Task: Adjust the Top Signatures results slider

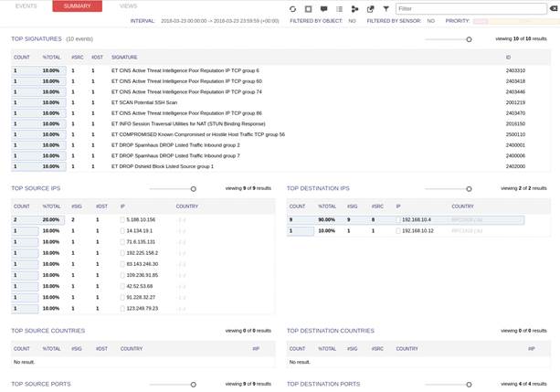Action: point(469,39)
